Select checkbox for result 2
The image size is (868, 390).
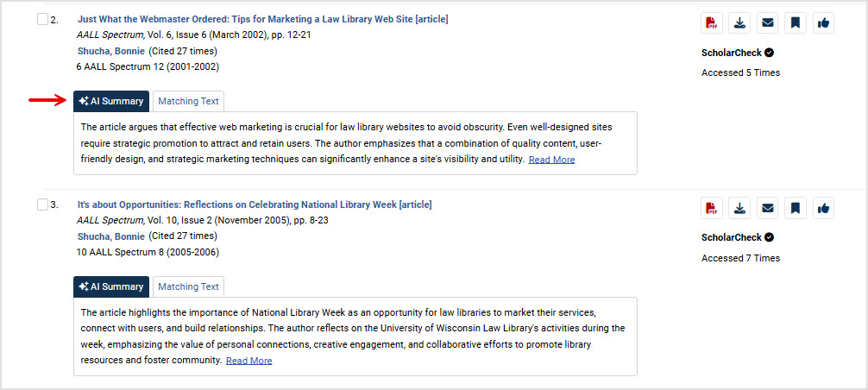43,19
